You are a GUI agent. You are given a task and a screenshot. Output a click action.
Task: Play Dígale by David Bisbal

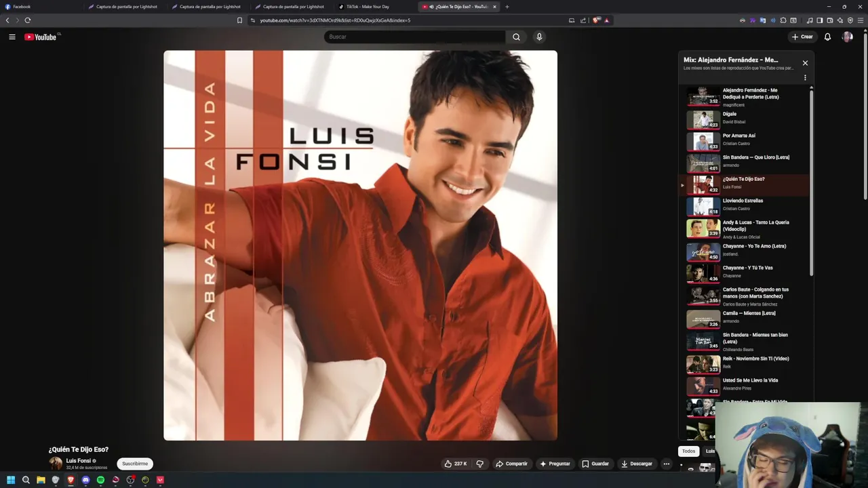[746, 119]
